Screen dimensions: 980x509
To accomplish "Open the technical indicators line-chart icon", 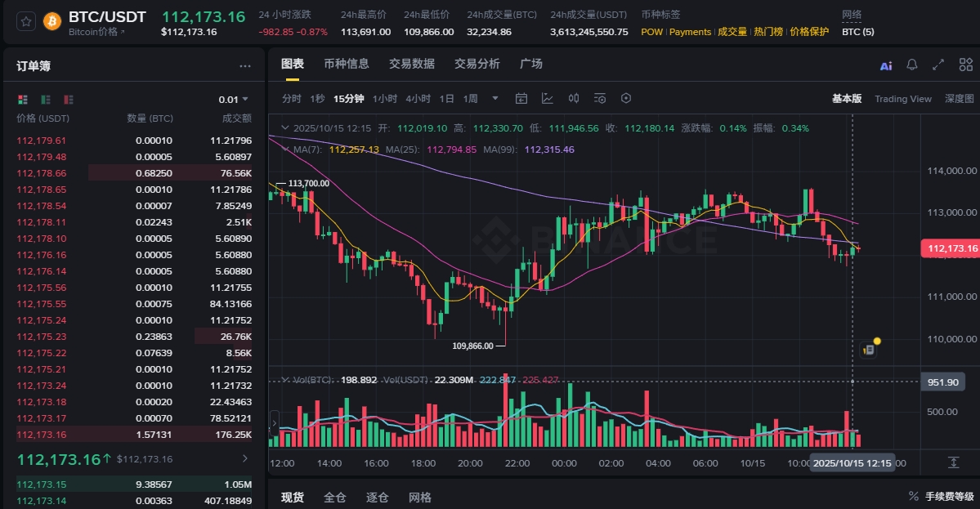I will [x=548, y=98].
